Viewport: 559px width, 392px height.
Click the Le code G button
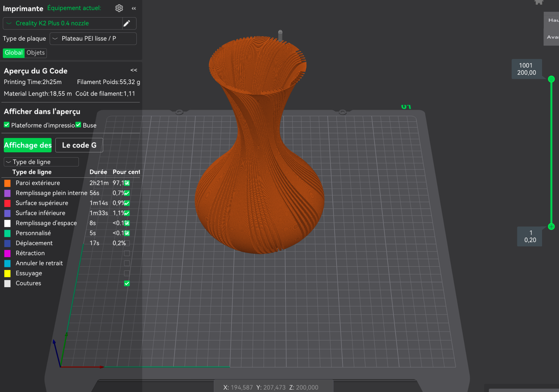tap(79, 145)
